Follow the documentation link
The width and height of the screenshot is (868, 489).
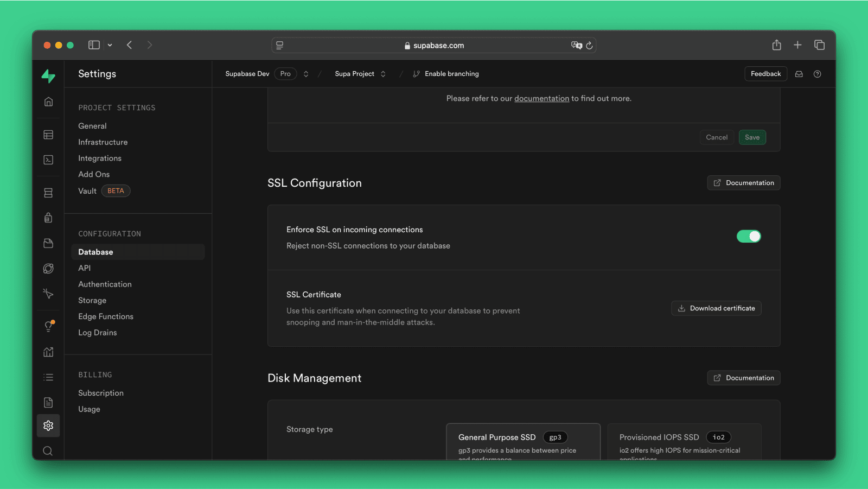541,98
